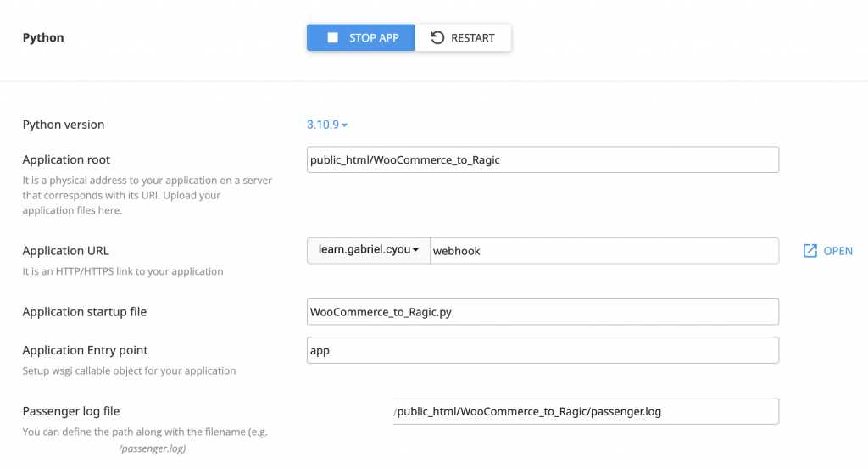Click the 'Application root' label
868x468 pixels.
[66, 159]
